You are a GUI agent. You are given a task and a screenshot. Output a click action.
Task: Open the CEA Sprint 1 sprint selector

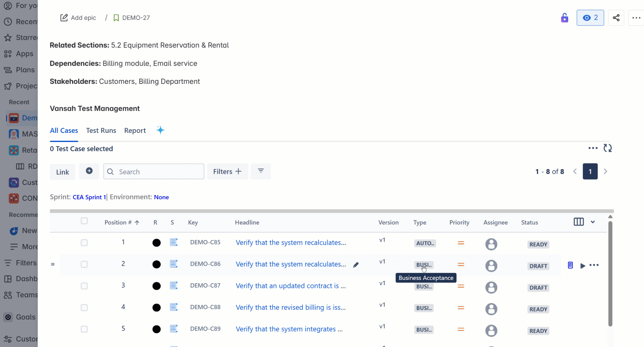click(89, 197)
